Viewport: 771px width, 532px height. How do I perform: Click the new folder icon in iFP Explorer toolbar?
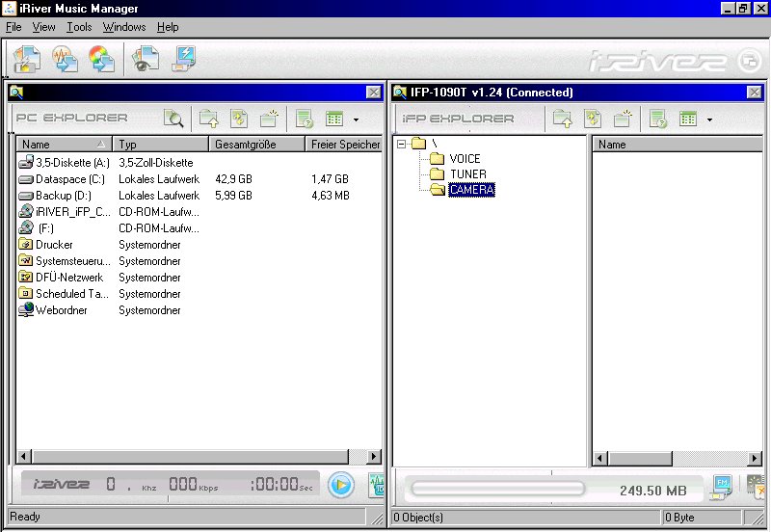click(623, 119)
